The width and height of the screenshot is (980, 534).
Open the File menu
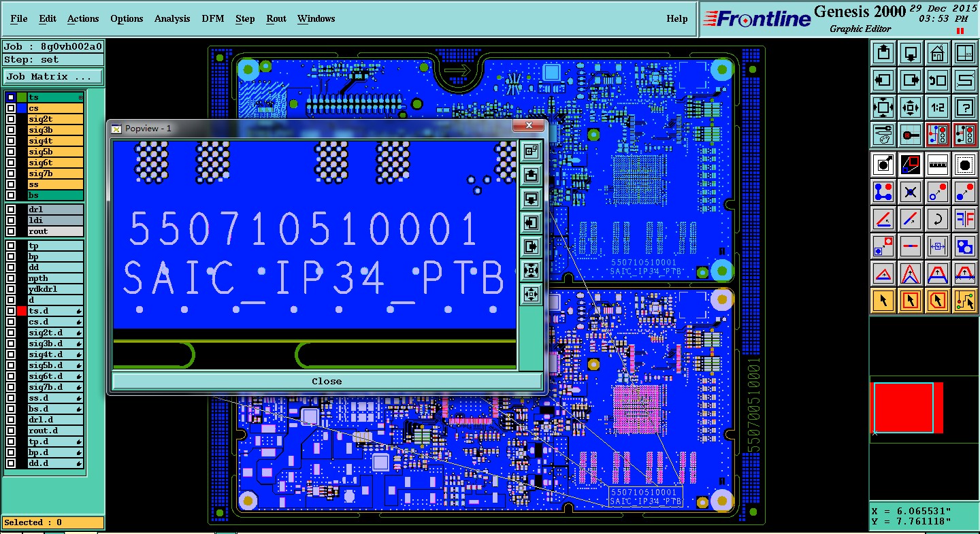pos(19,18)
